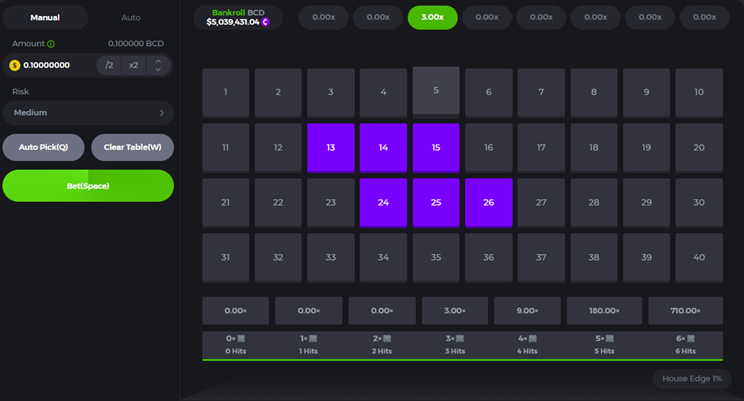Image resolution: width=744 pixels, height=401 pixels.
Task: Open the Risk Medium dropdown
Action: (88, 113)
